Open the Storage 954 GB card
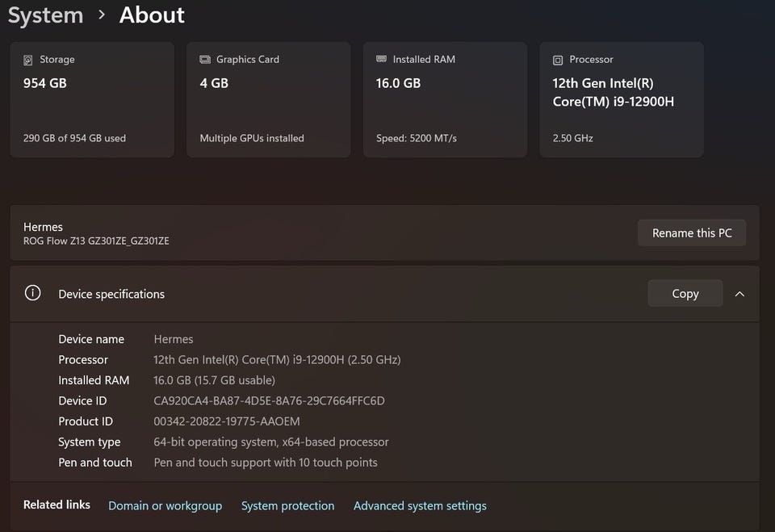 tap(92, 99)
